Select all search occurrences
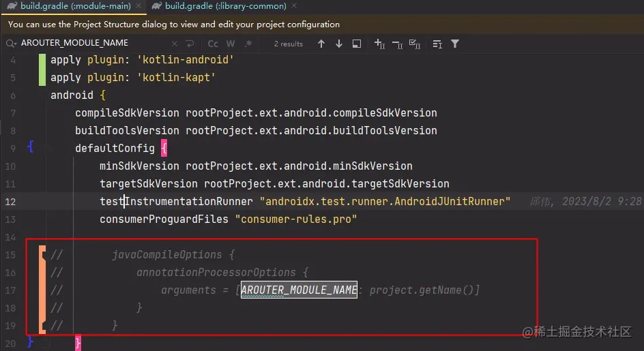The image size is (644, 351). point(415,44)
